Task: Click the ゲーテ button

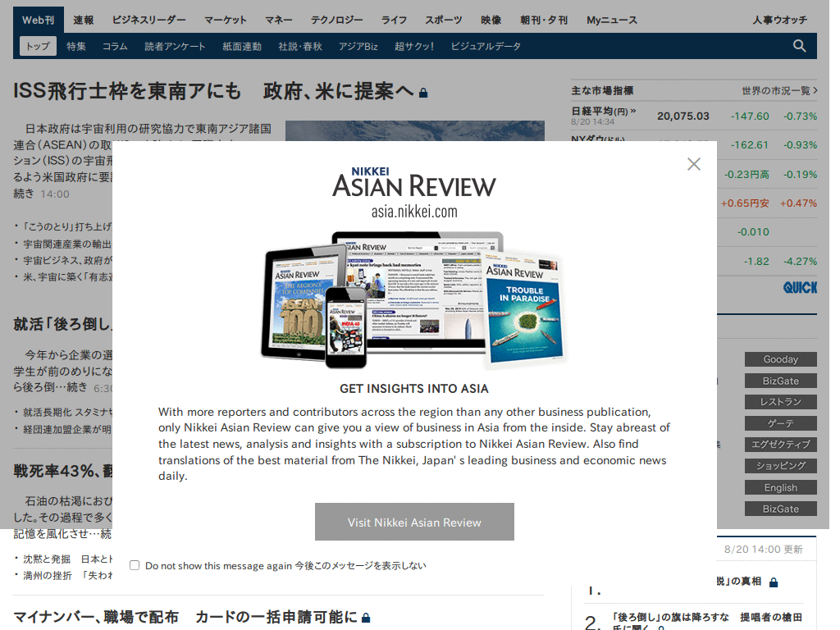Action: click(781, 423)
